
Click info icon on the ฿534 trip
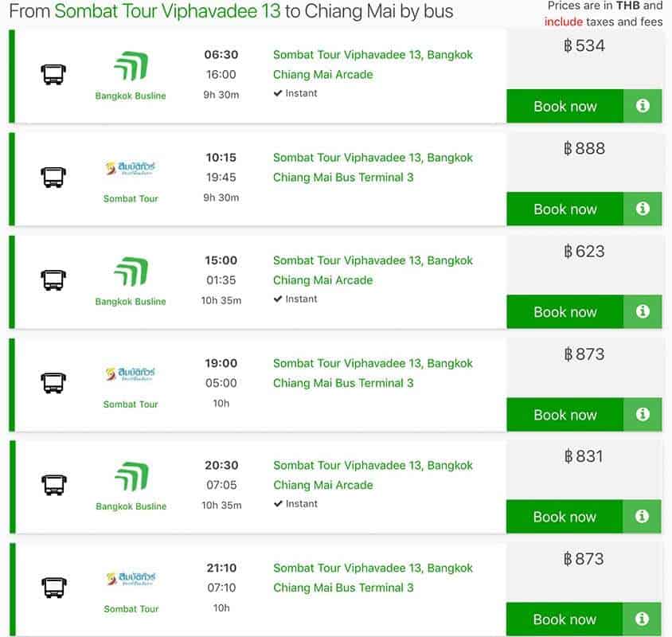(643, 106)
